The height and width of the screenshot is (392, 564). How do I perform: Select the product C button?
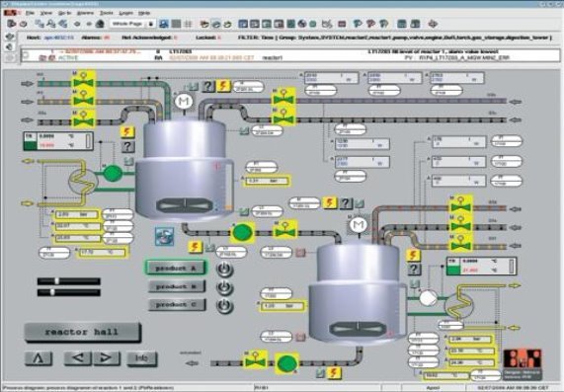tap(176, 304)
